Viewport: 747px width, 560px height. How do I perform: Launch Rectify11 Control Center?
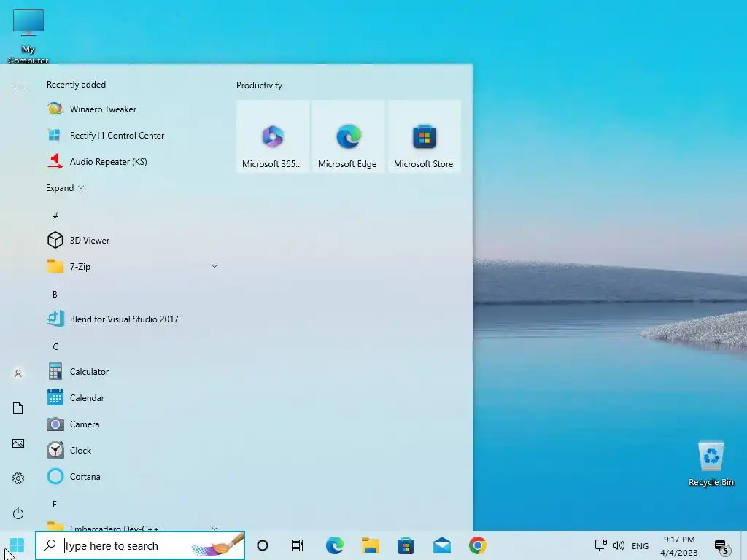click(133, 135)
